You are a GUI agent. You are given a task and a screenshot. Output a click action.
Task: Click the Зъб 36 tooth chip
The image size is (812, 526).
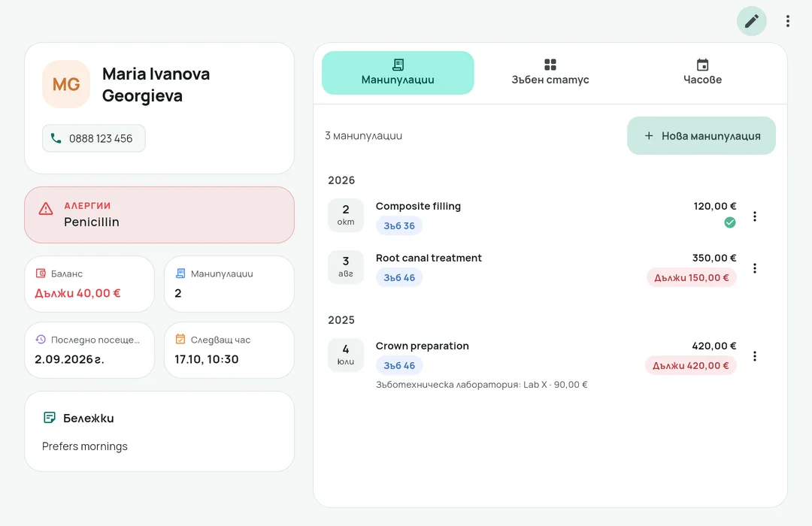398,225
